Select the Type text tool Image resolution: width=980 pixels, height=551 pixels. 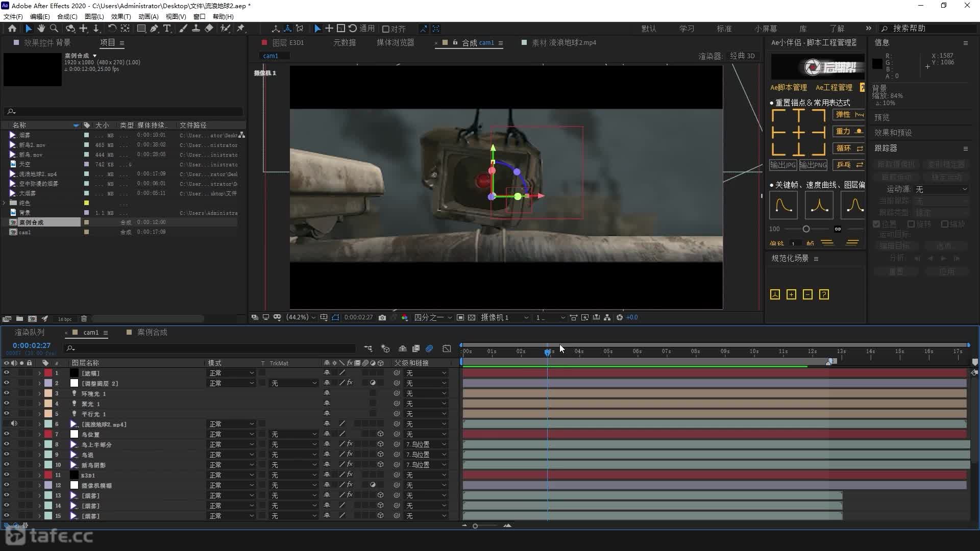[167, 29]
